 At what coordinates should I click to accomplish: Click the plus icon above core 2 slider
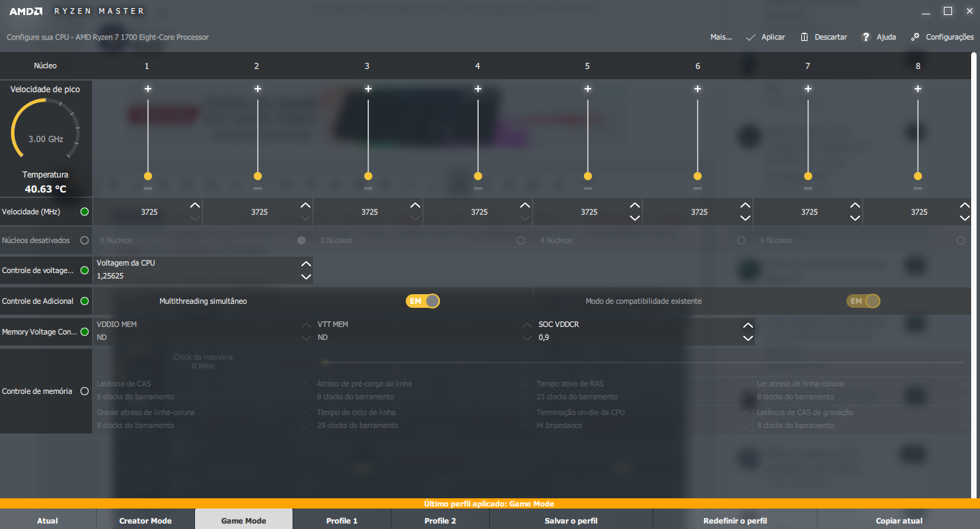[258, 89]
